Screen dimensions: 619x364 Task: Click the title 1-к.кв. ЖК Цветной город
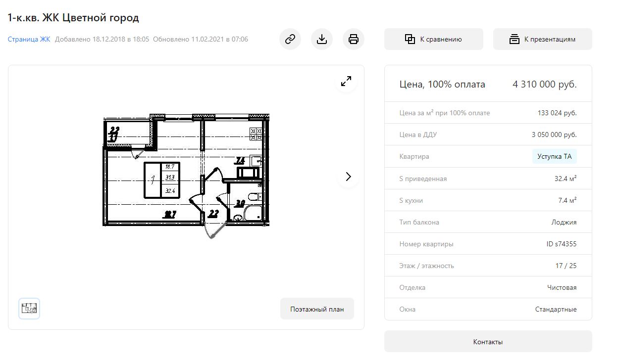pos(73,18)
